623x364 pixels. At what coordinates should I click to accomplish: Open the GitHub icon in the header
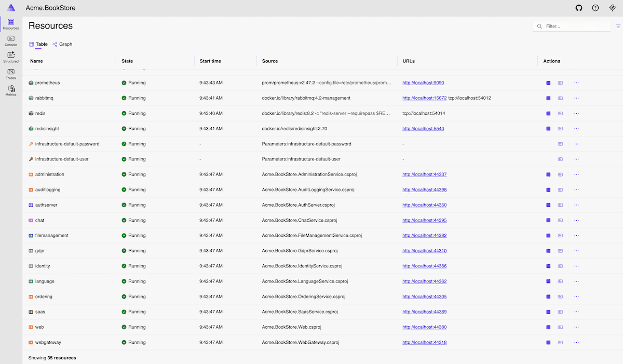[579, 8]
